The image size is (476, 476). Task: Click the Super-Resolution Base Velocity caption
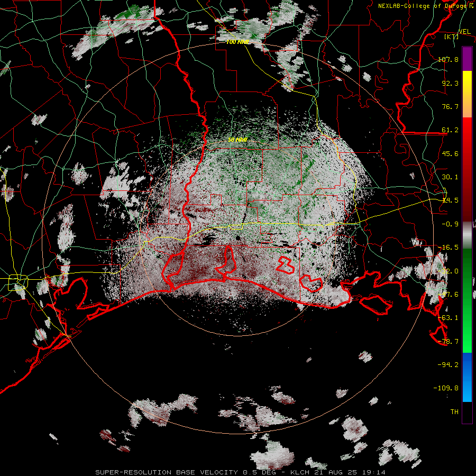tap(240, 472)
